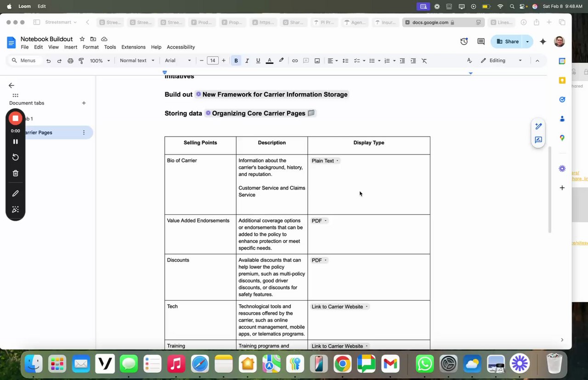The width and height of the screenshot is (588, 380).
Task: Open the Editing mode dropdown
Action: click(x=501, y=61)
